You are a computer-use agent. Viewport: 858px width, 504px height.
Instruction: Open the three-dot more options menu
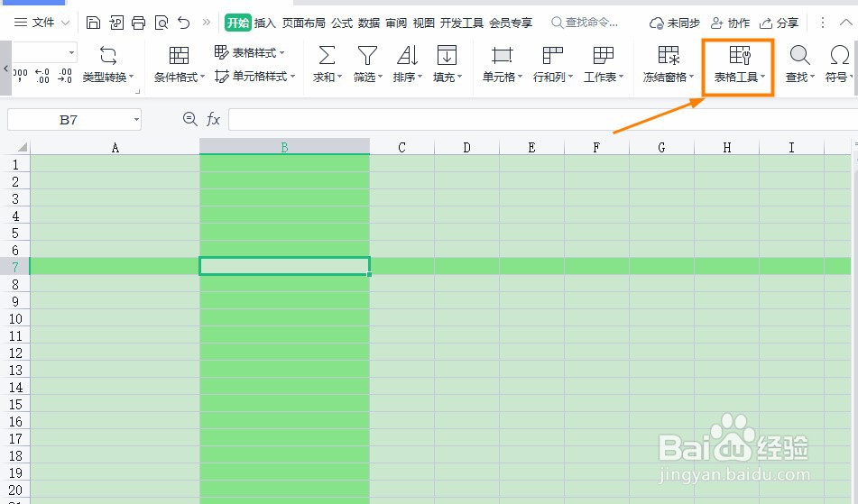point(823,23)
